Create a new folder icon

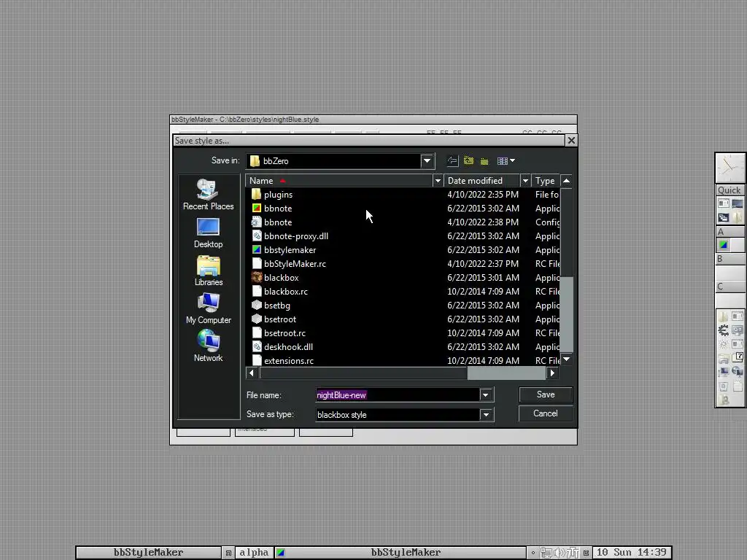click(x=484, y=161)
